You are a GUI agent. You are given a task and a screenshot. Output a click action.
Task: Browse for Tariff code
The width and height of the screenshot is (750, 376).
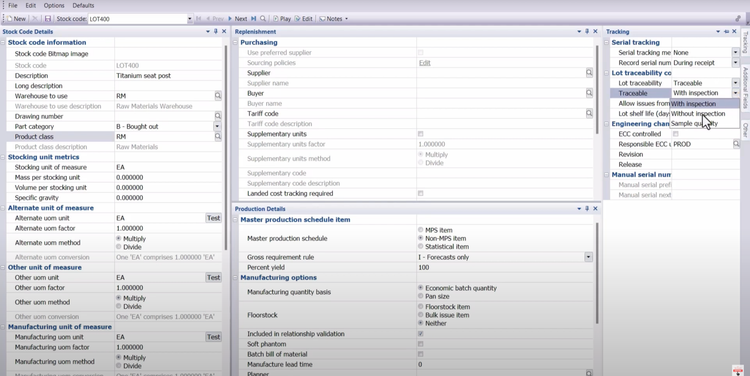coord(589,113)
